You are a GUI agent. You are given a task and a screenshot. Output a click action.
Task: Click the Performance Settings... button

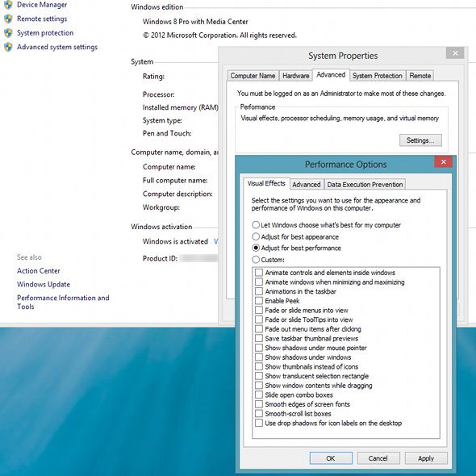click(x=420, y=140)
